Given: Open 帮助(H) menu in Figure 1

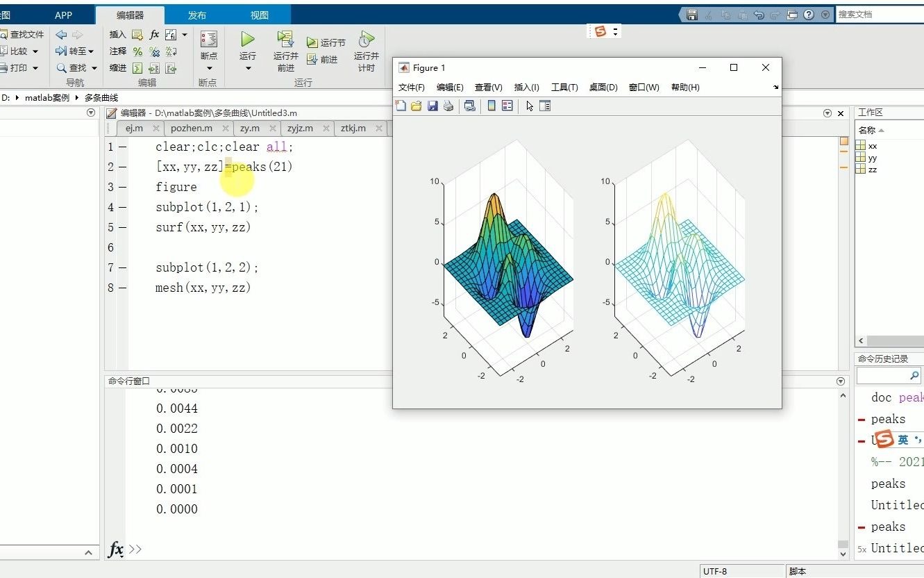Looking at the screenshot, I should click(x=685, y=88).
